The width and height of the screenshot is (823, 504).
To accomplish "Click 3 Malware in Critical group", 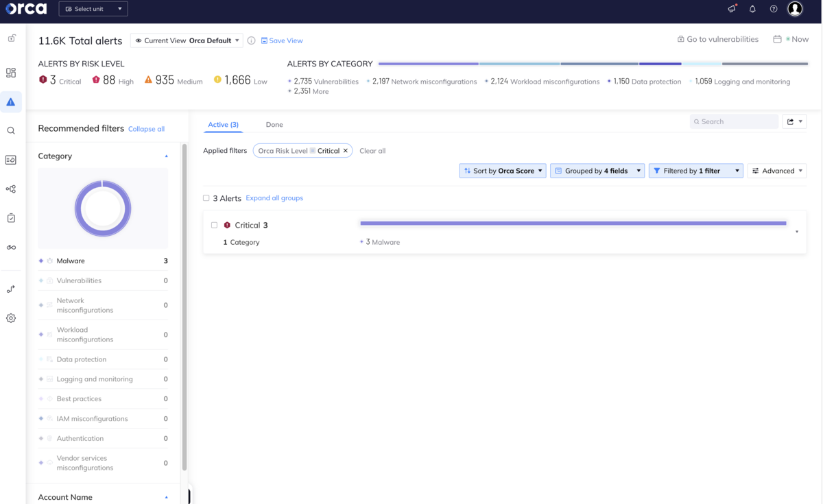I will click(x=380, y=242).
